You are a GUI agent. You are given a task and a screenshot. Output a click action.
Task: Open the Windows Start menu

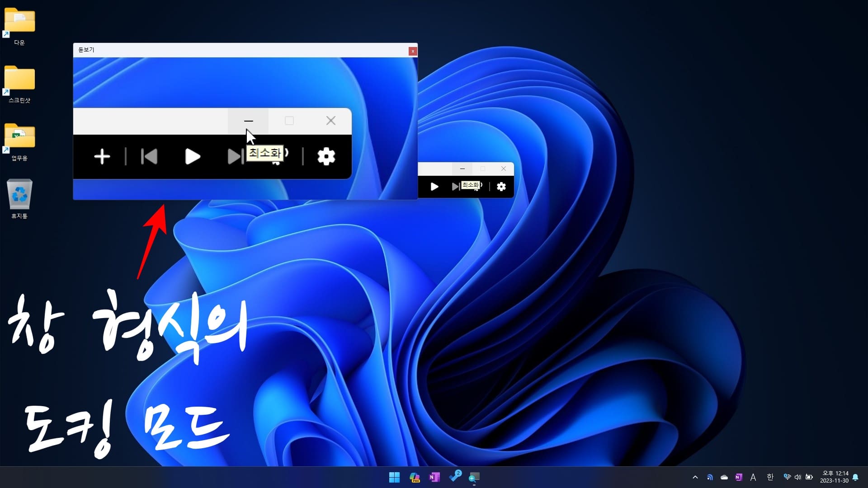click(x=394, y=477)
